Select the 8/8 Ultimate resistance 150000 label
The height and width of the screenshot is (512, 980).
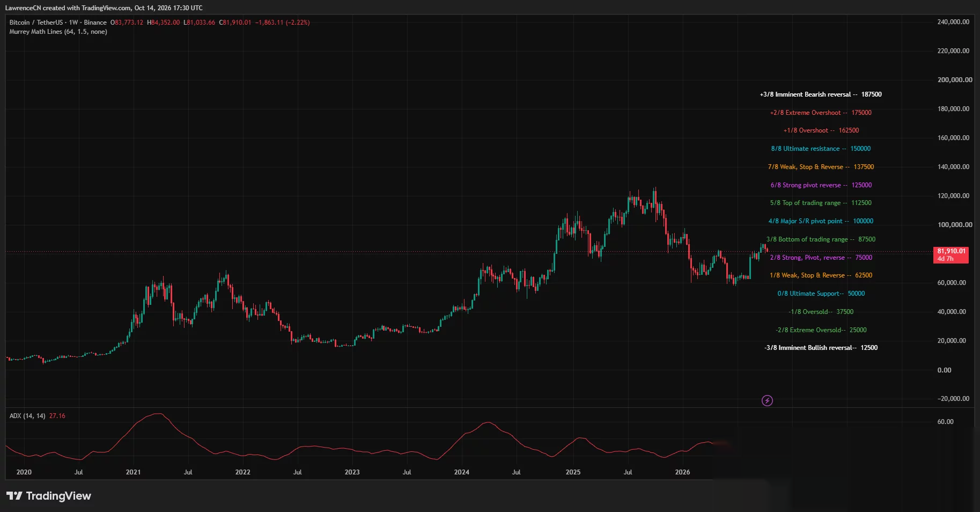[821, 149]
